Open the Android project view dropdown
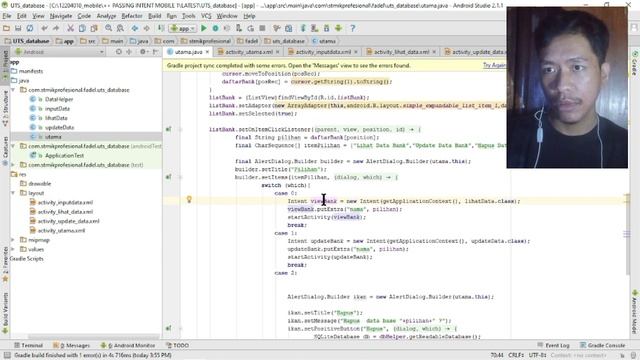640x360 pixels. (59, 52)
